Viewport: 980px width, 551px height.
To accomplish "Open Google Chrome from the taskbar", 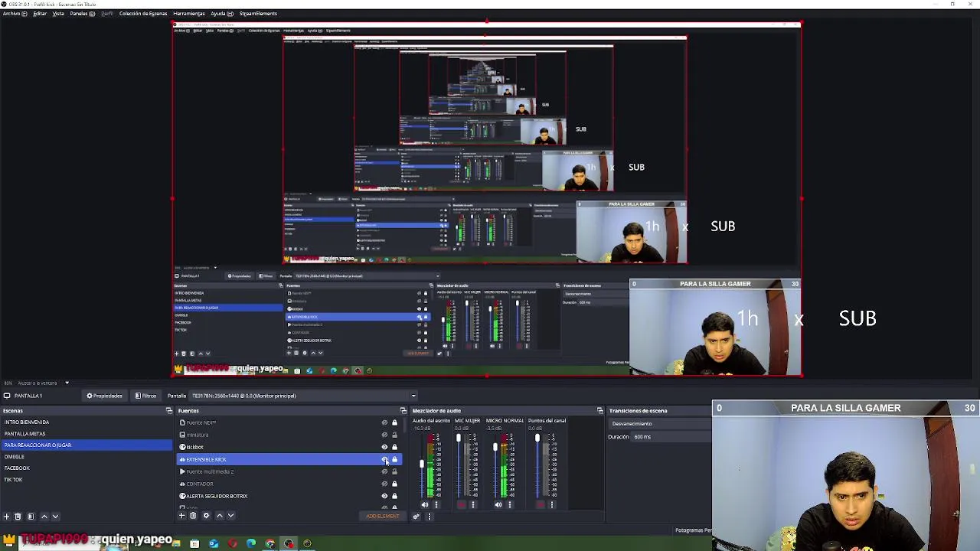I will 270,543.
